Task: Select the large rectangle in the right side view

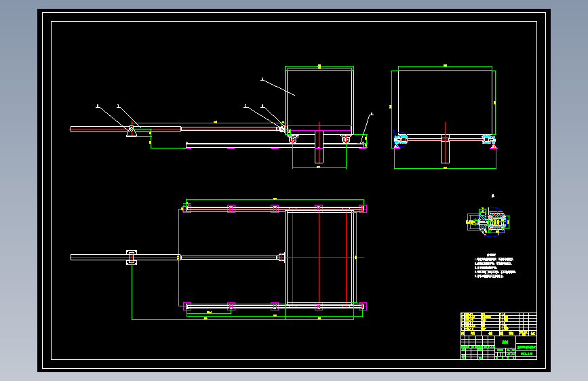Action: pyautogui.click(x=445, y=102)
